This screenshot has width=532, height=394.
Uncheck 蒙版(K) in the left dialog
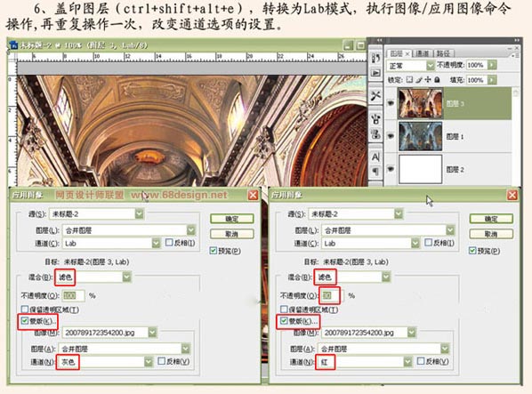click(x=24, y=321)
